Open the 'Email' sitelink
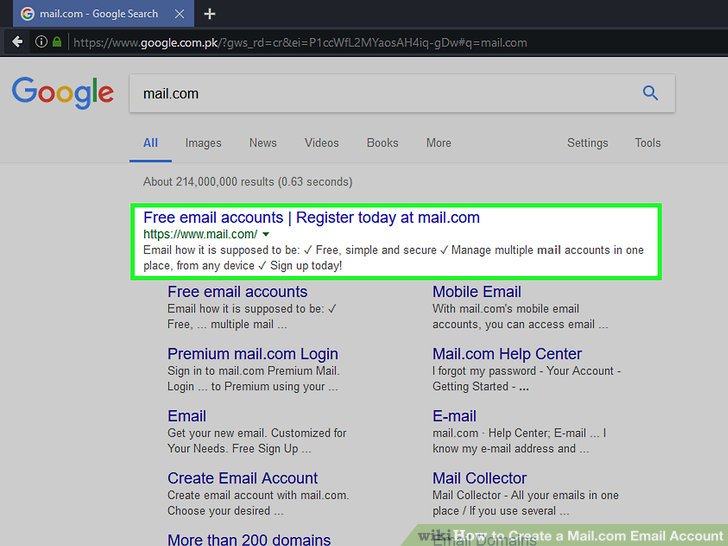The width and height of the screenshot is (728, 546). point(187,416)
